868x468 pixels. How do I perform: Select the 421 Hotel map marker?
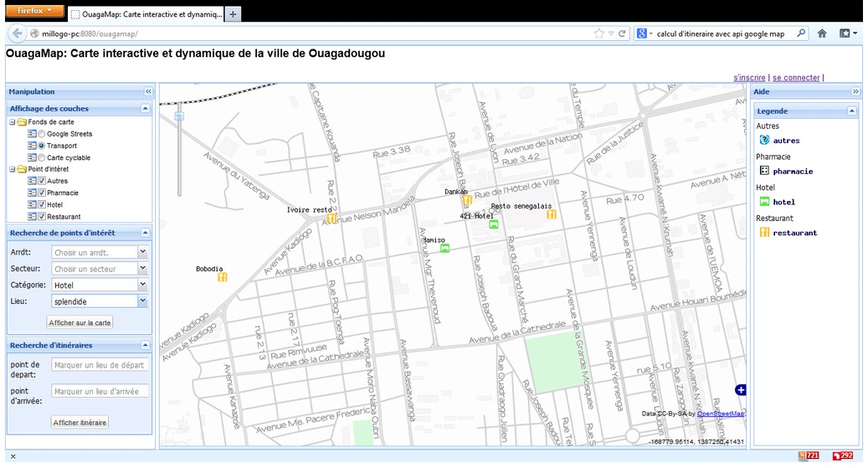pyautogui.click(x=494, y=224)
